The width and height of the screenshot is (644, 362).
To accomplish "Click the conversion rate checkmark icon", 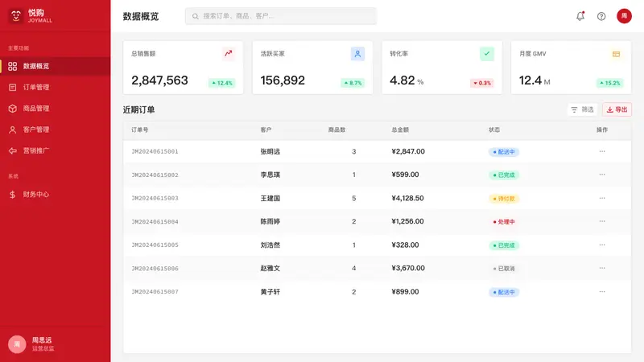I will pyautogui.click(x=487, y=53).
